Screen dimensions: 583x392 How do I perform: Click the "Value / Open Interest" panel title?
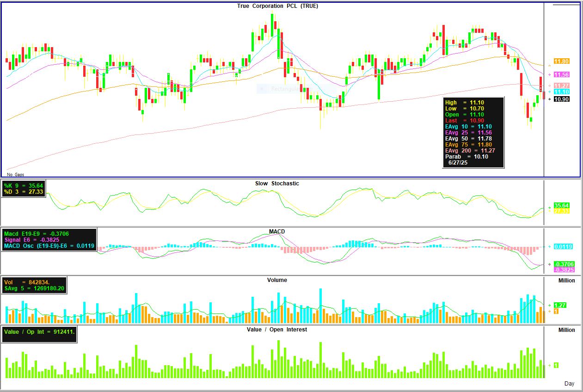point(277,330)
